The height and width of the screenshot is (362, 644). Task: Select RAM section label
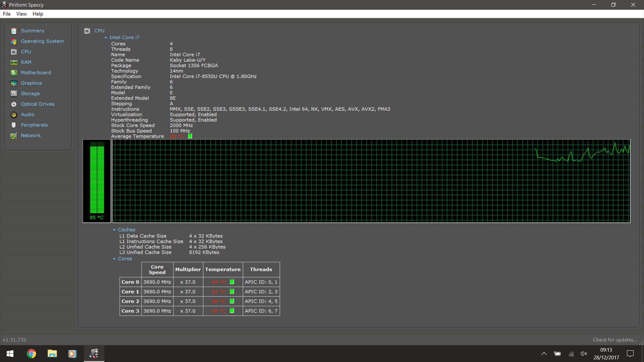(26, 62)
